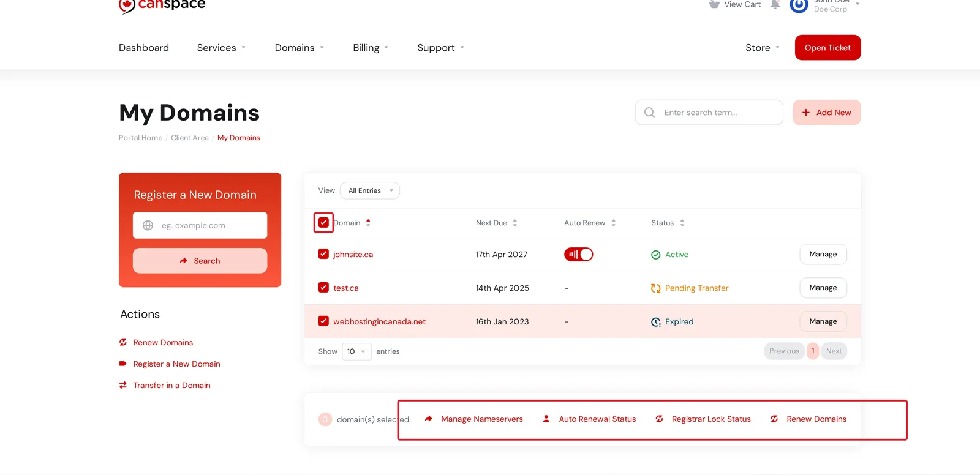Focus the eg. example.com domain field
This screenshot has width=980, height=475.
coord(200,225)
